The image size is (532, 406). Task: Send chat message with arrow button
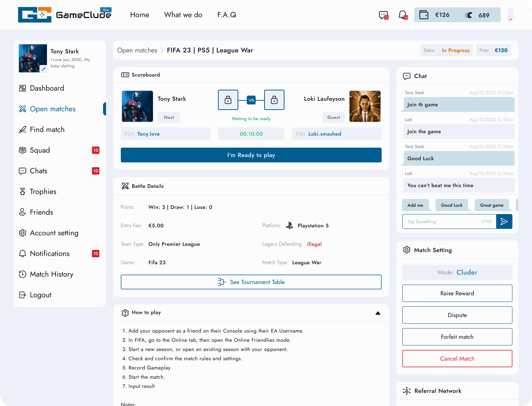click(x=504, y=221)
